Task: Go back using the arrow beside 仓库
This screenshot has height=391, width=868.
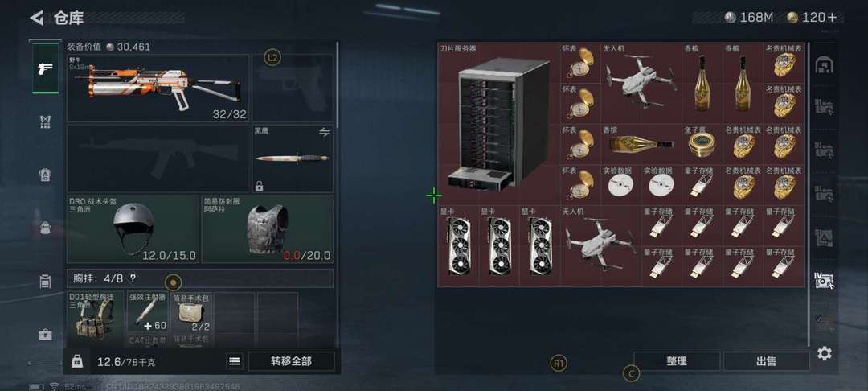Action: (37, 18)
